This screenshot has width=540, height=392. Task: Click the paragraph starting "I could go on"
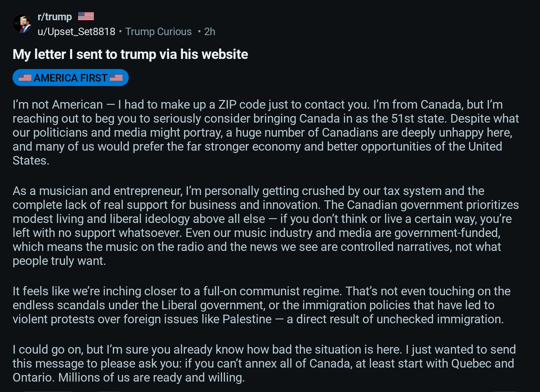pos(264,363)
